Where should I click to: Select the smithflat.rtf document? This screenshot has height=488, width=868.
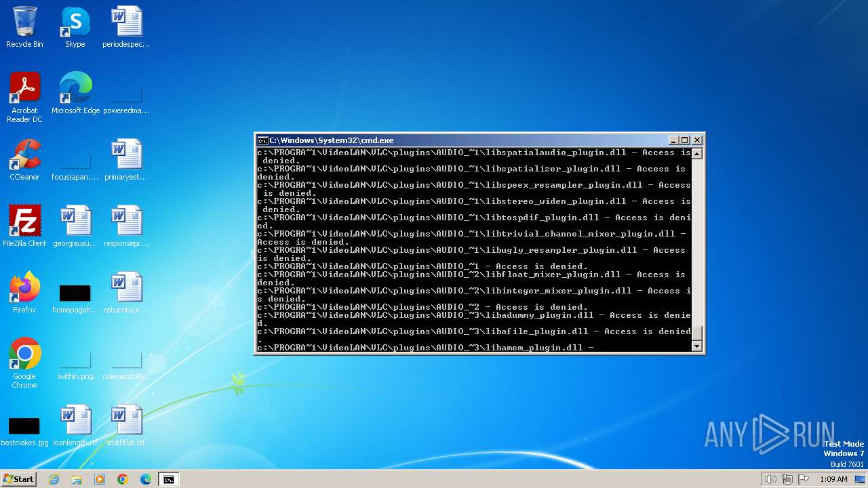(126, 426)
